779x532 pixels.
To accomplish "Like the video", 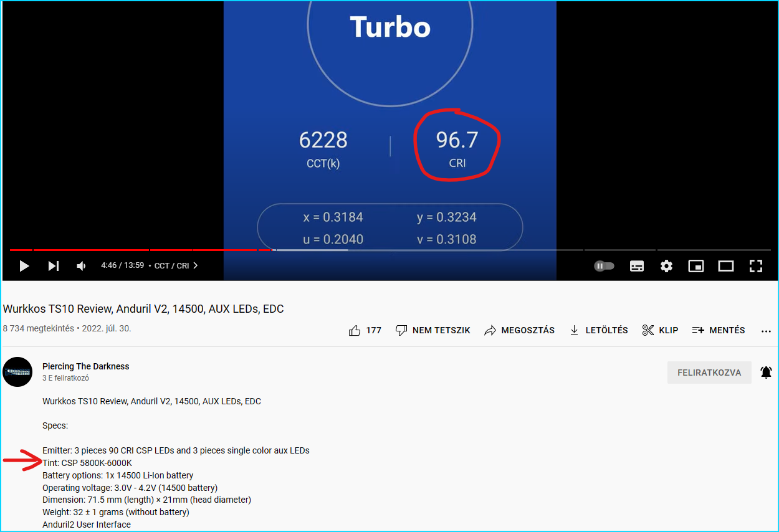I will (365, 330).
